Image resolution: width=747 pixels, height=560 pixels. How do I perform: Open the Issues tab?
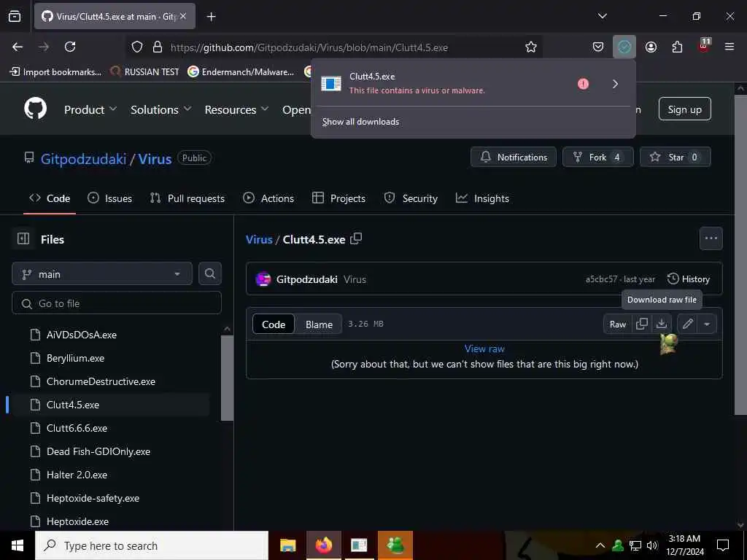coord(109,198)
